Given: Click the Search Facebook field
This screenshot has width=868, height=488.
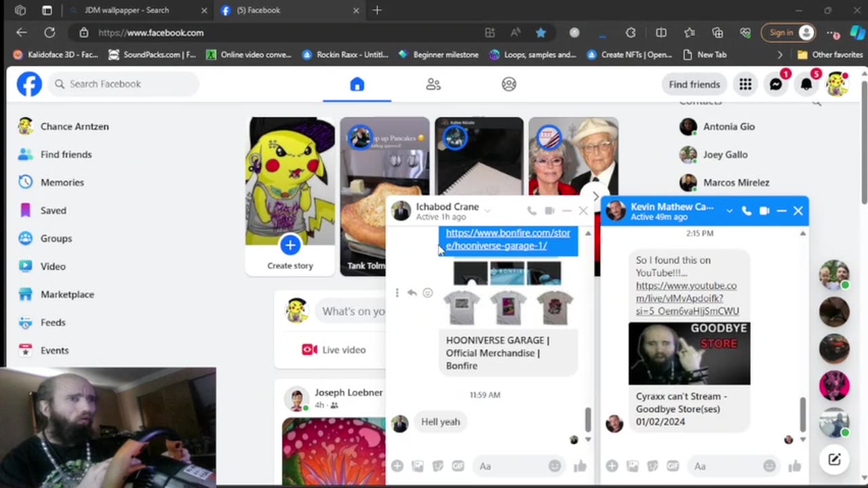Looking at the screenshot, I should click(124, 84).
